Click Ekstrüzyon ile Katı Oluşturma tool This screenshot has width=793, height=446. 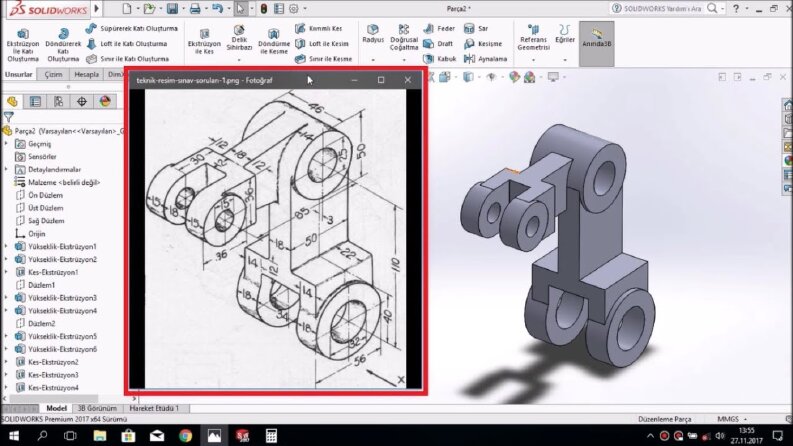(23, 46)
